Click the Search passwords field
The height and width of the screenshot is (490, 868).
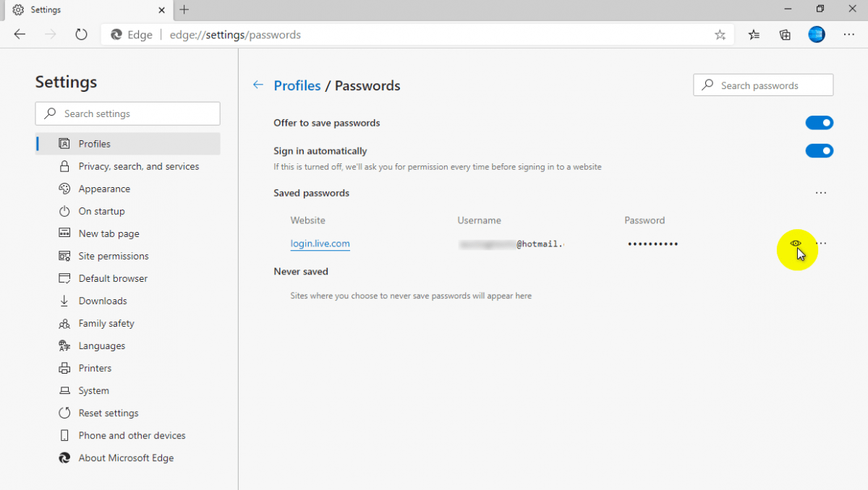763,85
